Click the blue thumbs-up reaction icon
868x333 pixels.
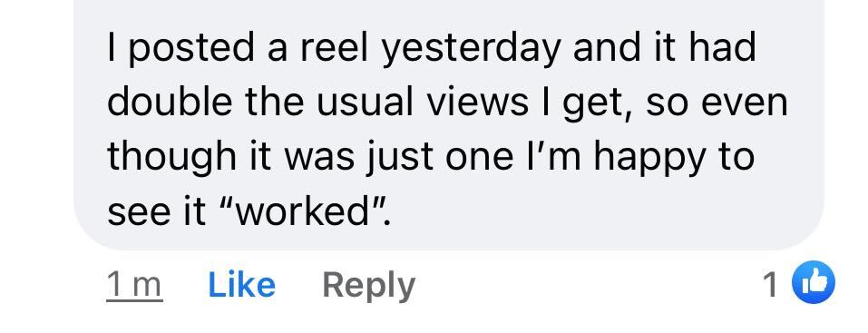[814, 282]
